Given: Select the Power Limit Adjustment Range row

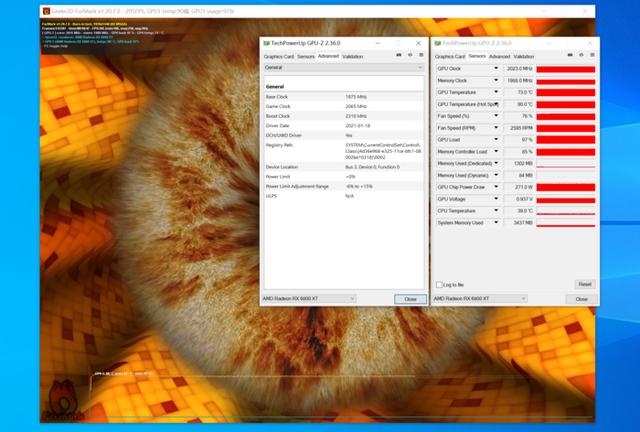Looking at the screenshot, I should [344, 186].
